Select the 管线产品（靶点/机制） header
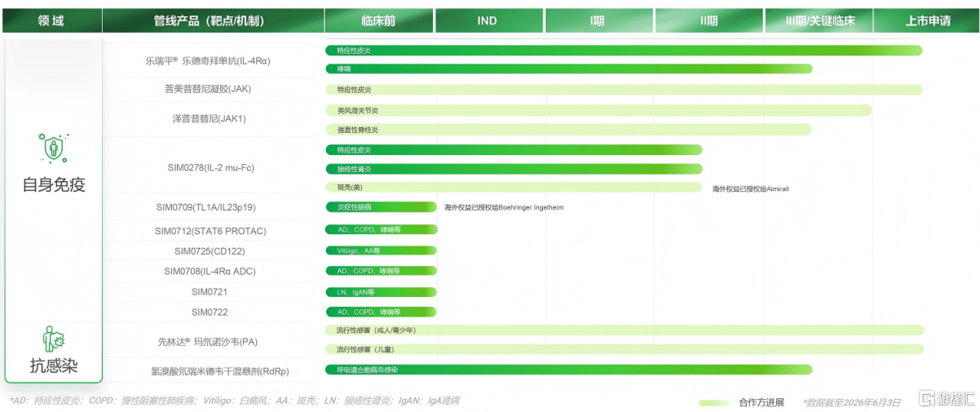Viewport: 980px width, 412px height. (x=213, y=21)
